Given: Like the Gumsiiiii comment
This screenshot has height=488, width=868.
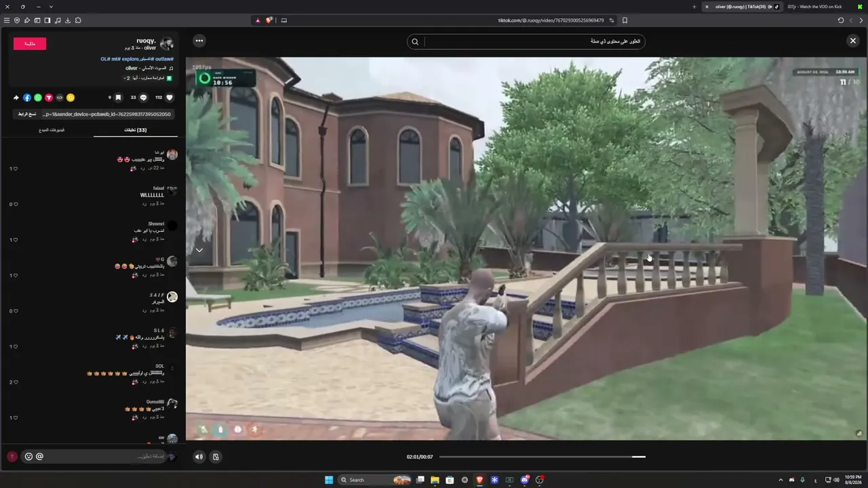Looking at the screenshot, I should (x=16, y=418).
